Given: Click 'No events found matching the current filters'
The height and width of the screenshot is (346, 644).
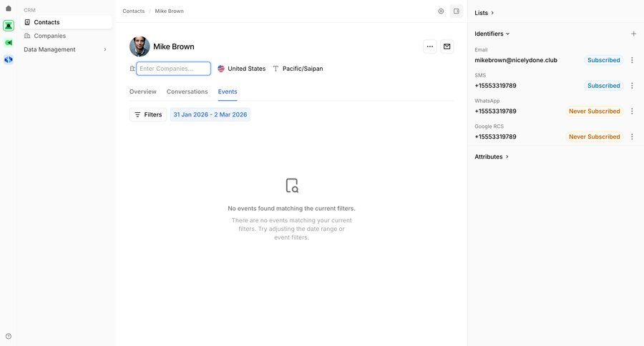Looking at the screenshot, I should tap(292, 208).
